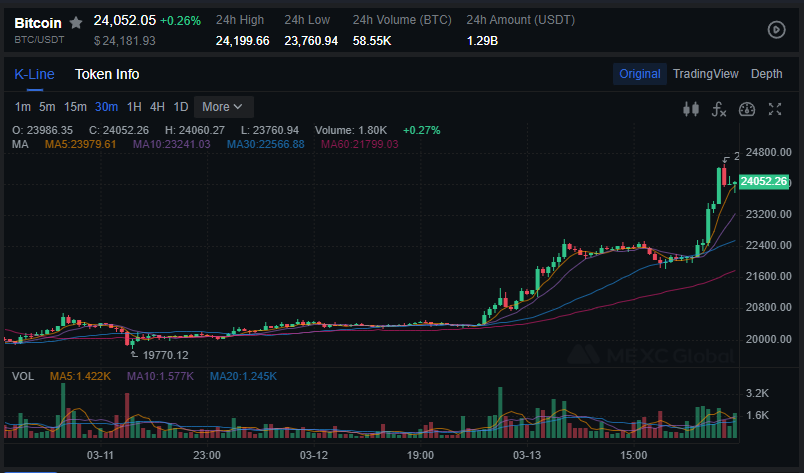The height and width of the screenshot is (473, 804).
Task: Open the candlestick chart style icon
Action: pyautogui.click(x=690, y=109)
